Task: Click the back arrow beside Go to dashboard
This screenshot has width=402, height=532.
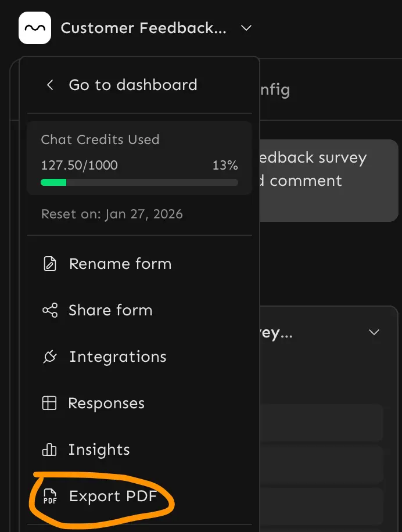Action: click(x=50, y=85)
